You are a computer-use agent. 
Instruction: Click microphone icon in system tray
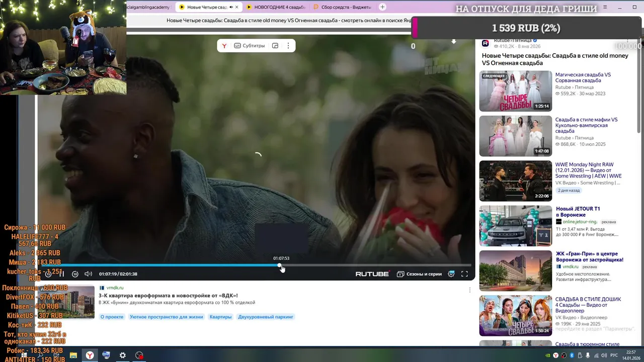(588, 355)
